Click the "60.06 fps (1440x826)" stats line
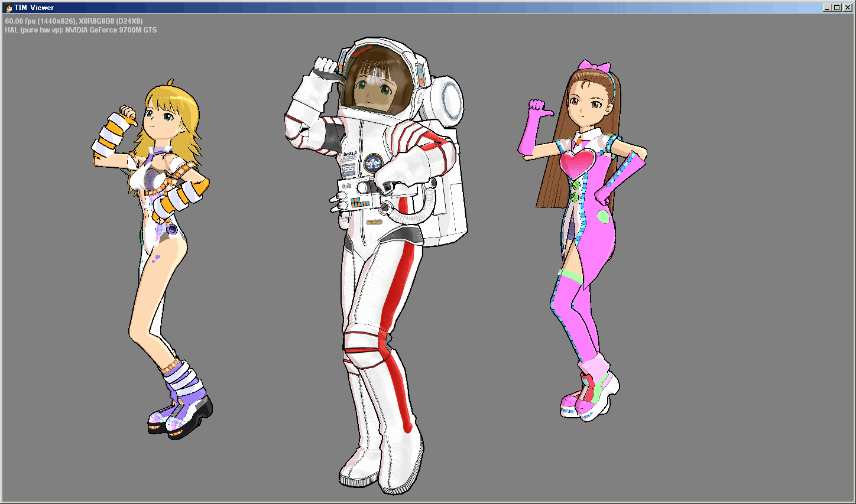 74,21
